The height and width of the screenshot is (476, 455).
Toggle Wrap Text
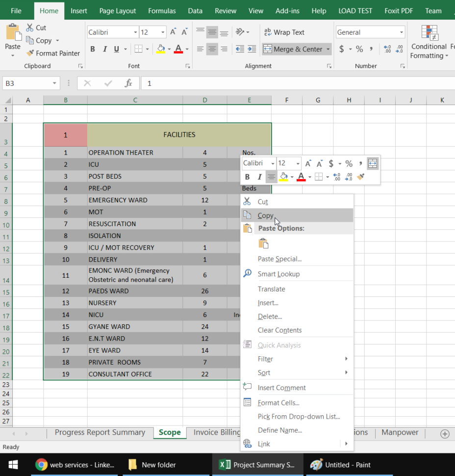(284, 32)
